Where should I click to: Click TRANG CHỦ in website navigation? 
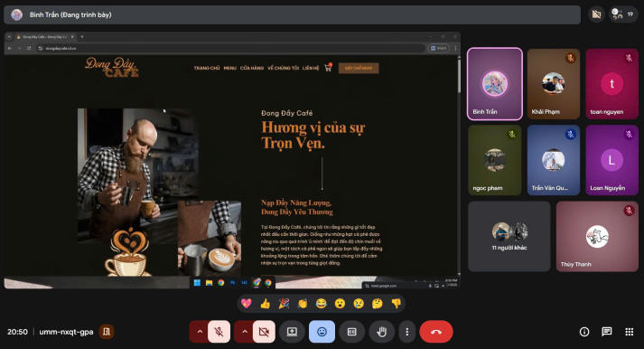(207, 68)
